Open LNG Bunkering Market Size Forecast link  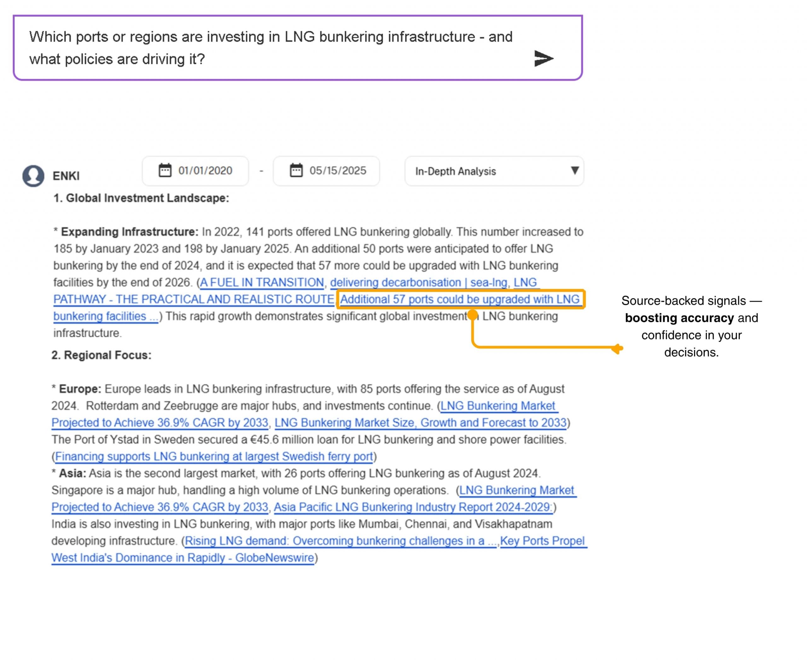421,423
